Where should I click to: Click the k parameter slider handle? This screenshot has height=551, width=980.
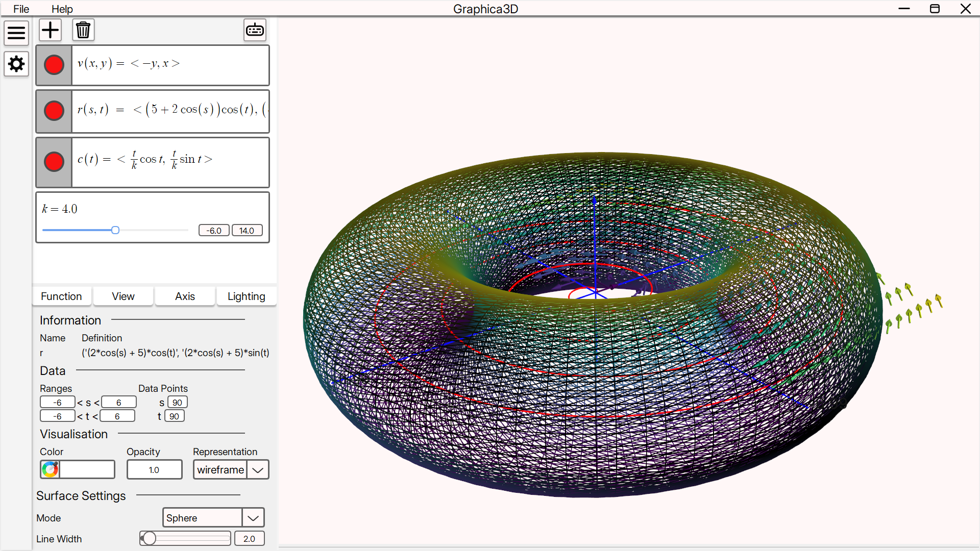pos(115,230)
